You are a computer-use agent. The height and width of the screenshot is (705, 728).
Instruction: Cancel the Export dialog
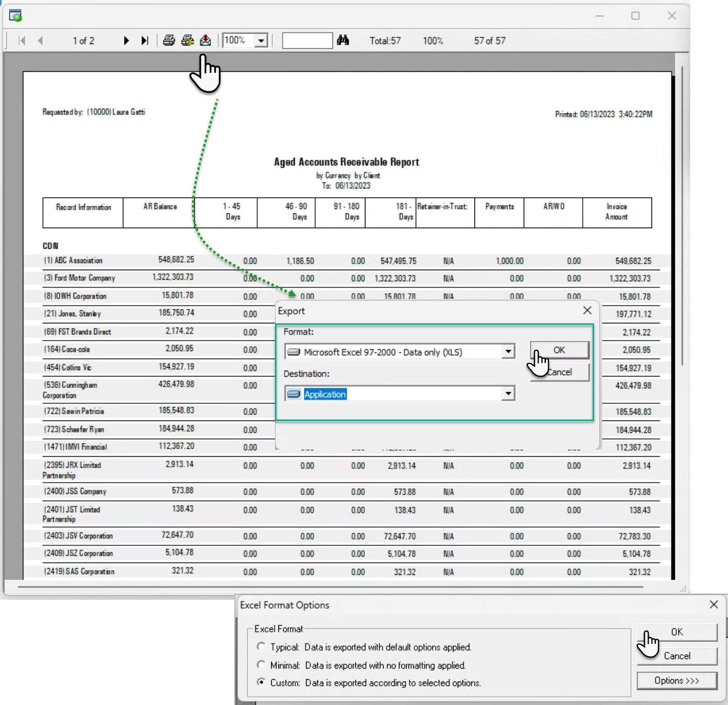(x=560, y=372)
